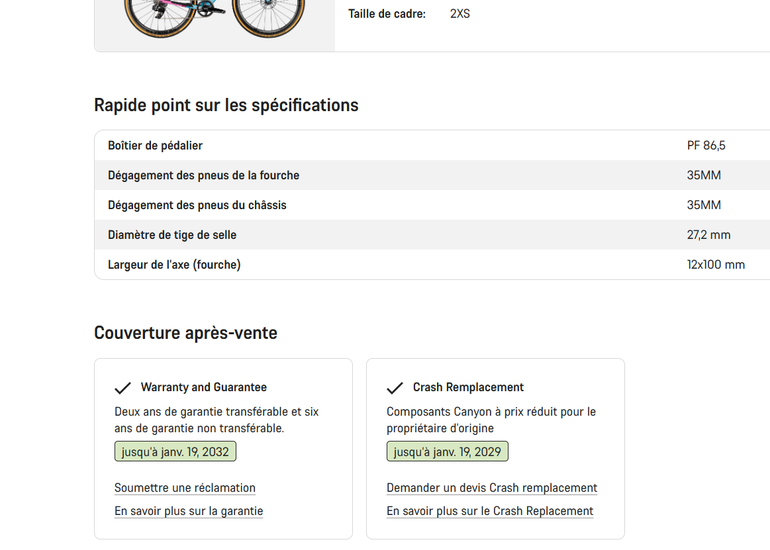Viewport: 770px width, 550px height.
Task: Open En savoir plus sur la garantie
Action: click(x=189, y=511)
